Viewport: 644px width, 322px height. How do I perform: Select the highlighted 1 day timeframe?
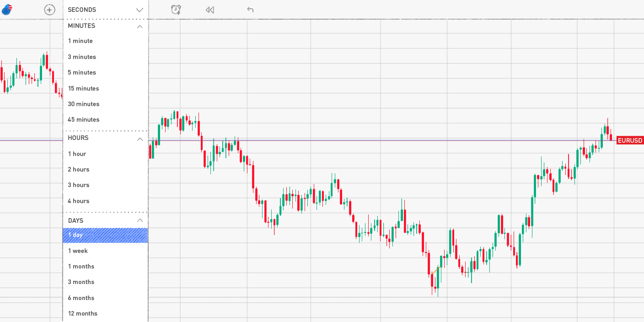pos(75,235)
